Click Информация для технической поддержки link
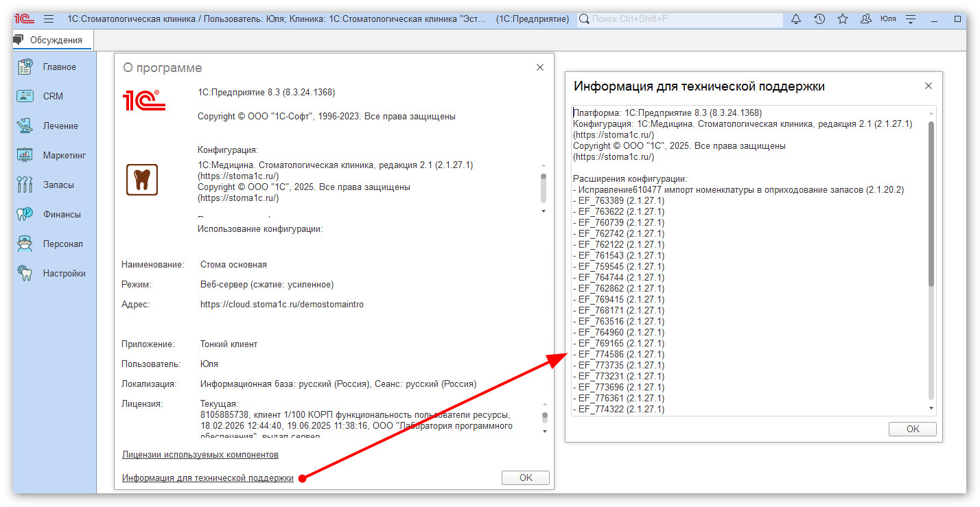 pyautogui.click(x=207, y=478)
